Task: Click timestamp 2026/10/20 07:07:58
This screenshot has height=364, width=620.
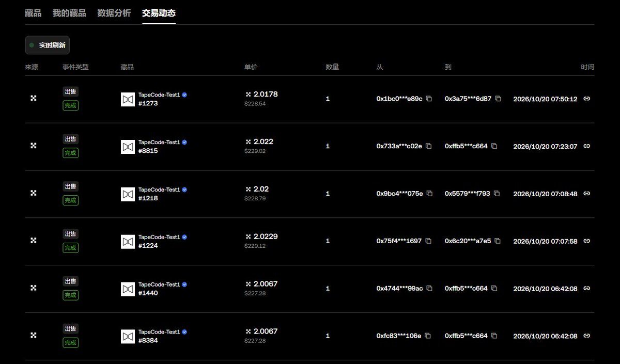Action: [x=545, y=241]
